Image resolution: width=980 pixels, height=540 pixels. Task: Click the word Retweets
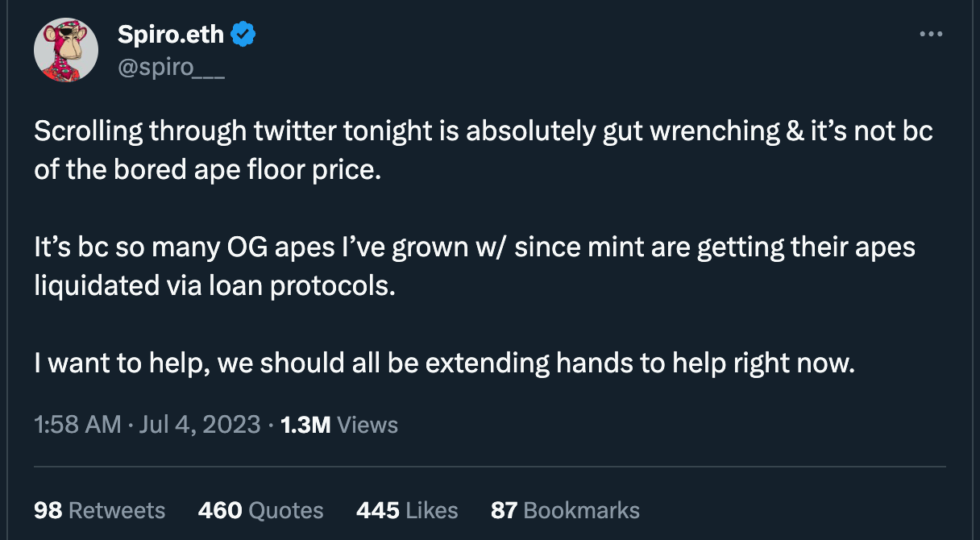point(117,510)
